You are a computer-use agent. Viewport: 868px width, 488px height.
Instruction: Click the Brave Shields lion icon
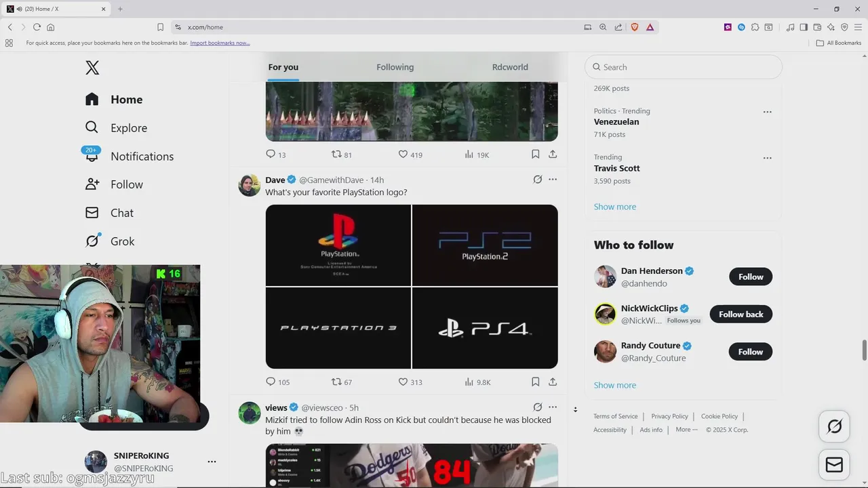[x=635, y=27]
